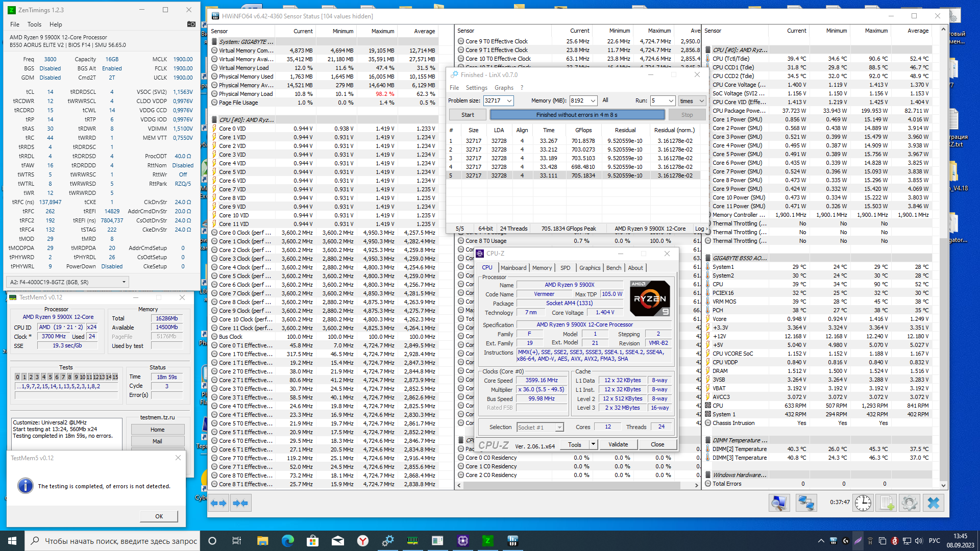Switch to CPU-Z Mainboard tab

click(x=513, y=268)
